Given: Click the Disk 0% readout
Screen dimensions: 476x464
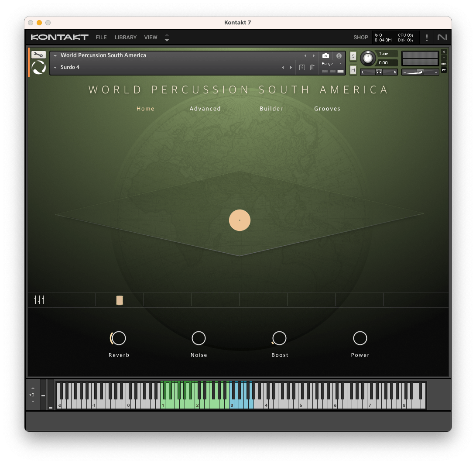Looking at the screenshot, I should pos(406,40).
